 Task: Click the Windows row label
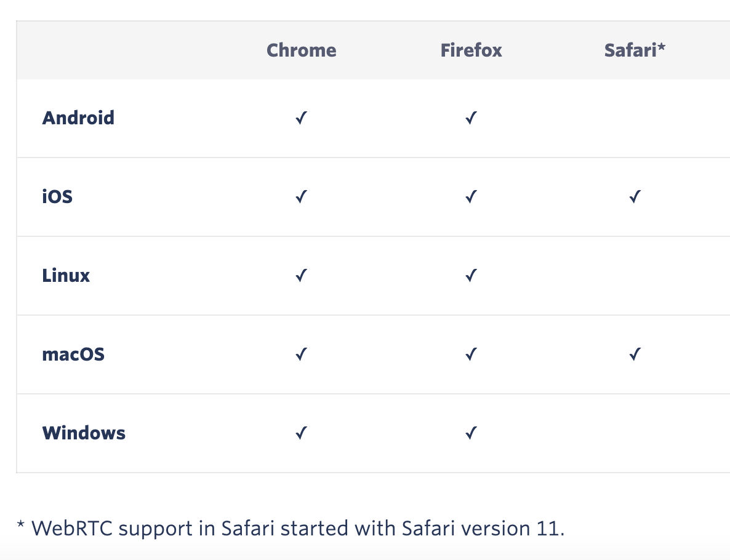tap(84, 433)
